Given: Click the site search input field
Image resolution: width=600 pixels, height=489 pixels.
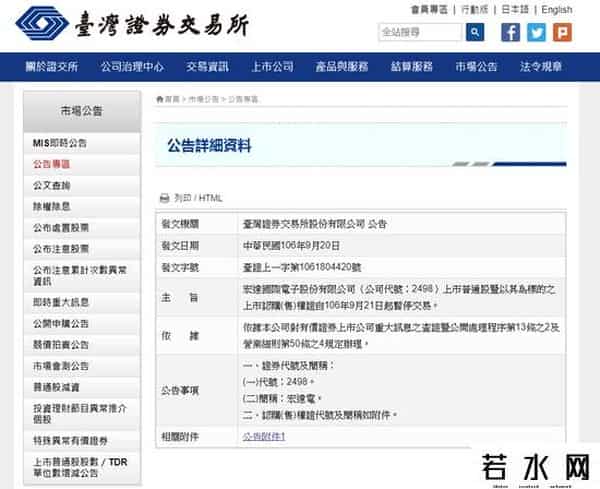Looking at the screenshot, I should 420,32.
